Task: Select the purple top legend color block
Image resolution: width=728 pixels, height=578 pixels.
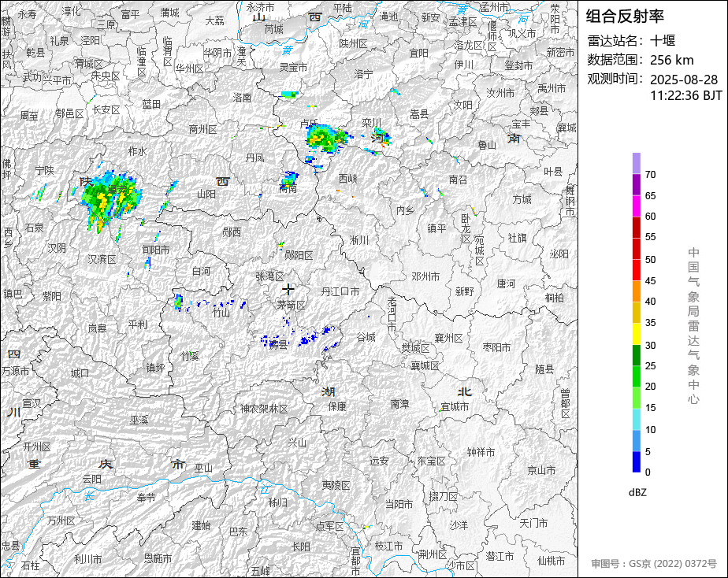Action: (x=637, y=163)
